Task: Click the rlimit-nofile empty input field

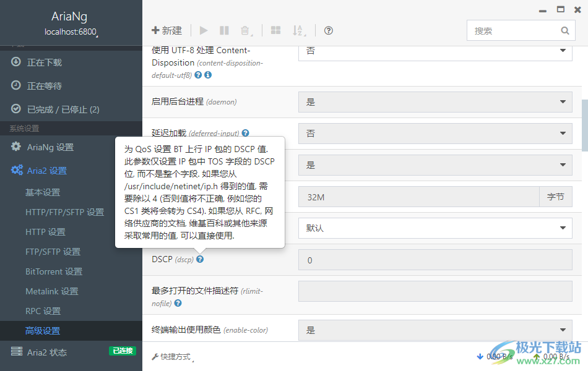Action: pyautogui.click(x=435, y=291)
